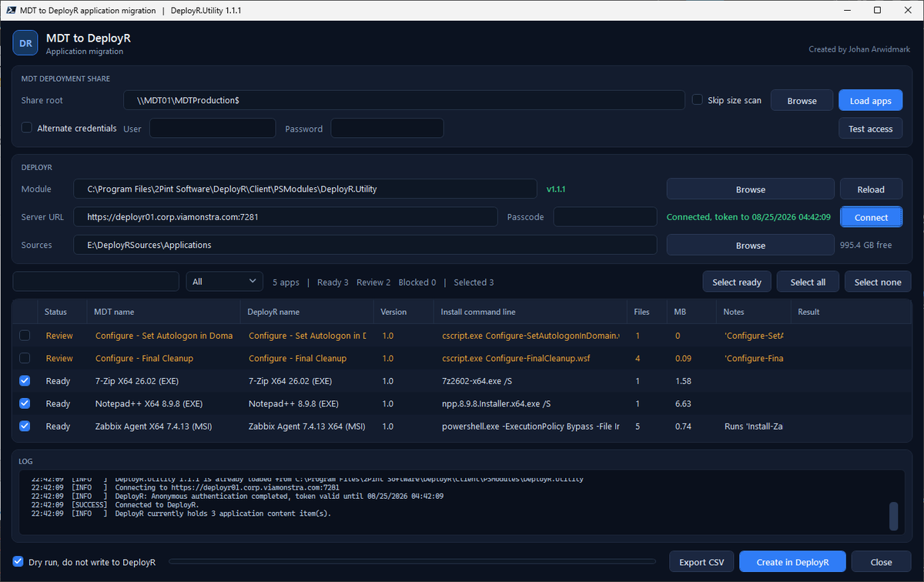924x582 pixels.
Task: Click the Reload module button
Action: (870, 189)
